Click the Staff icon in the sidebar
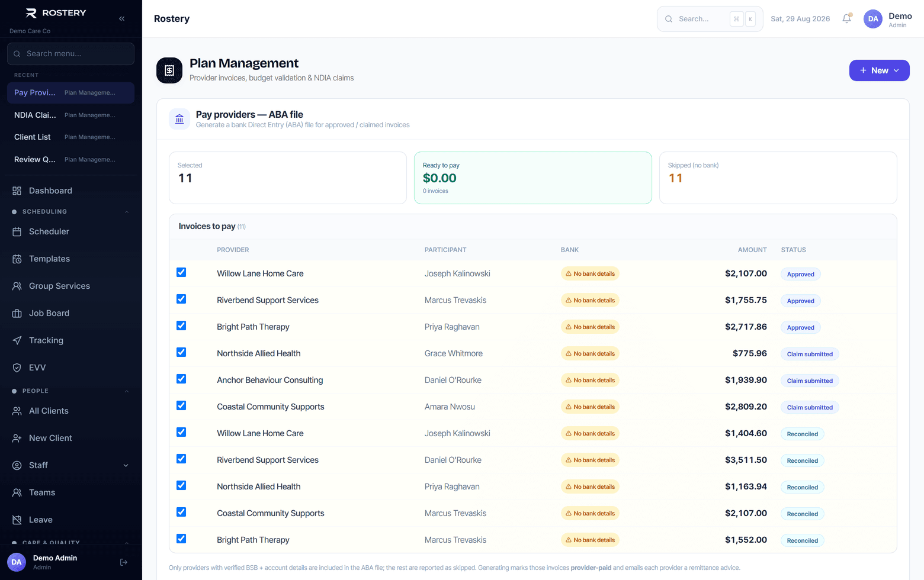Screen dimensions: 924x580 pos(17,465)
